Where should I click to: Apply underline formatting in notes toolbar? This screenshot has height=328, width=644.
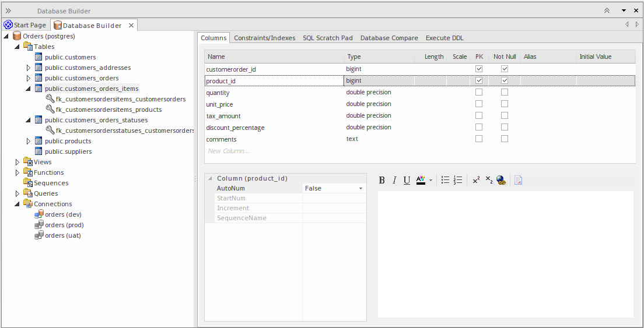click(x=407, y=181)
